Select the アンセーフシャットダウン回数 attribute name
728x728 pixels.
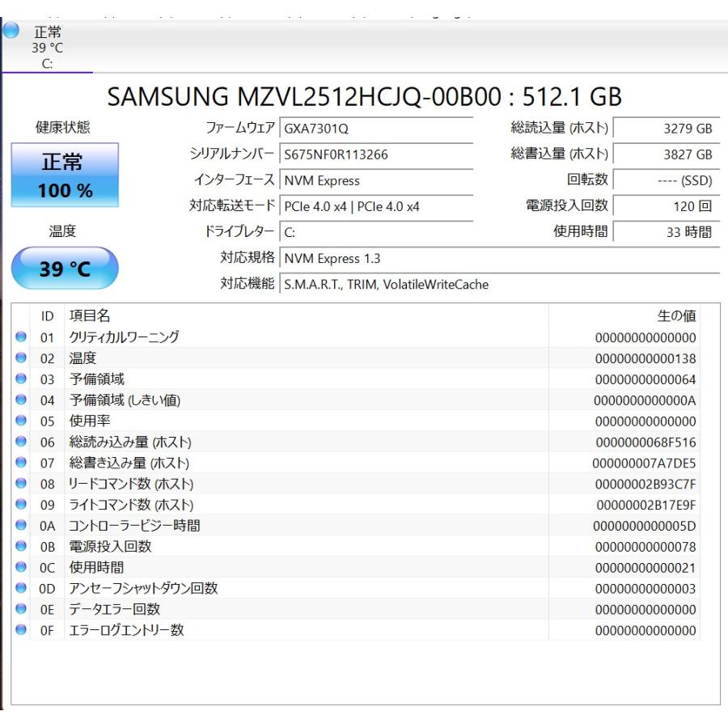click(143, 588)
